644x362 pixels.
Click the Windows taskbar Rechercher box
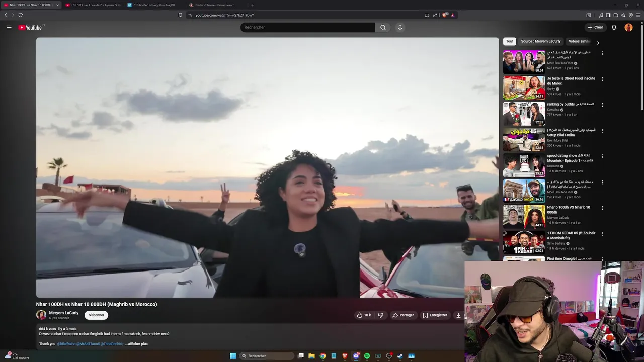pos(267,356)
